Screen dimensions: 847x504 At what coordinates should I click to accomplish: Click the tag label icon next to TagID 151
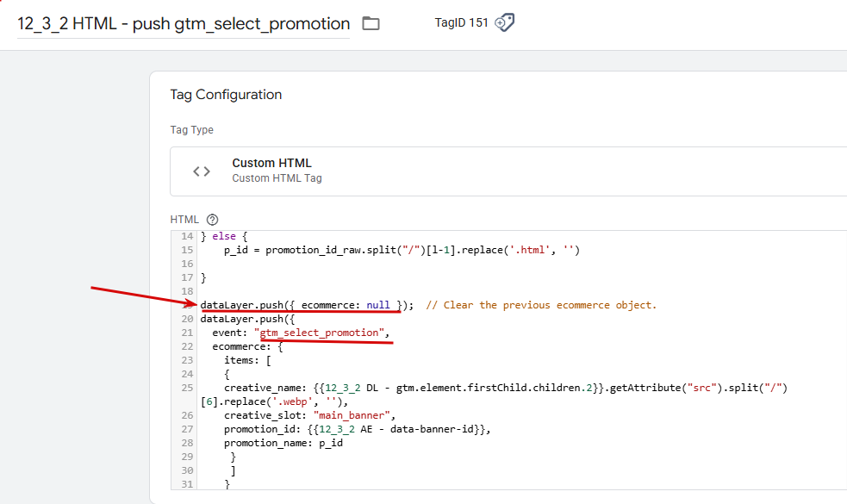tap(505, 23)
